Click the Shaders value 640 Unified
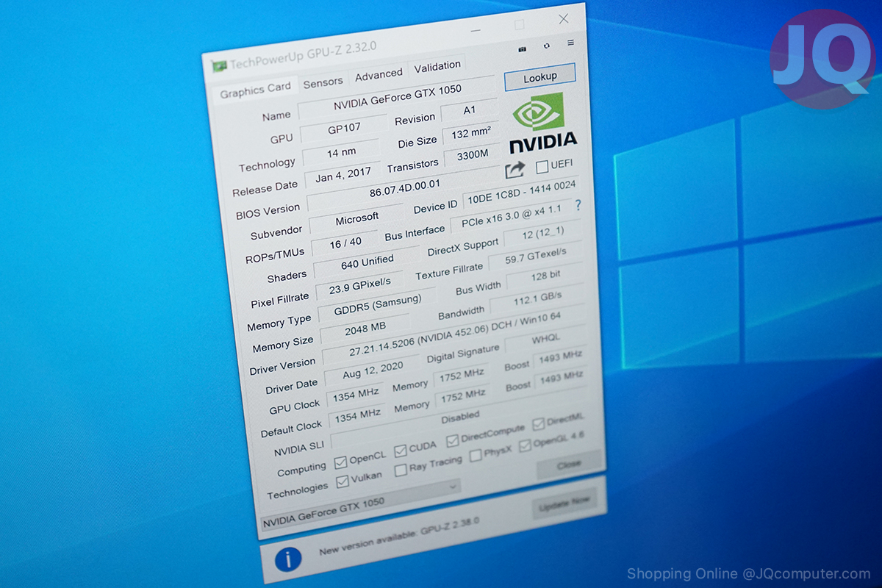 (367, 262)
